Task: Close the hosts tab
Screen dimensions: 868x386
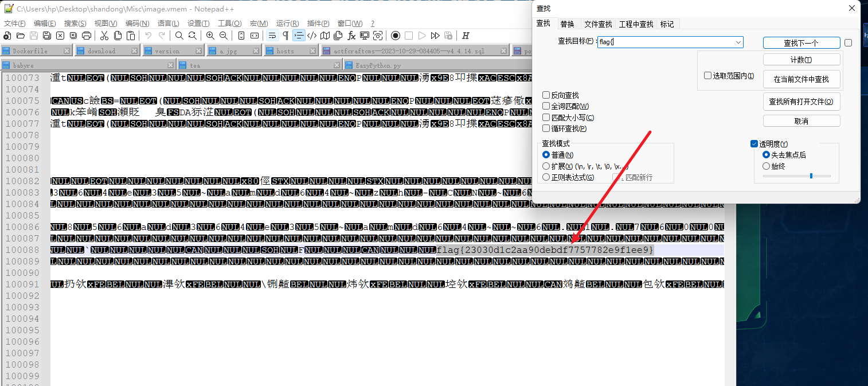Action: click(312, 51)
